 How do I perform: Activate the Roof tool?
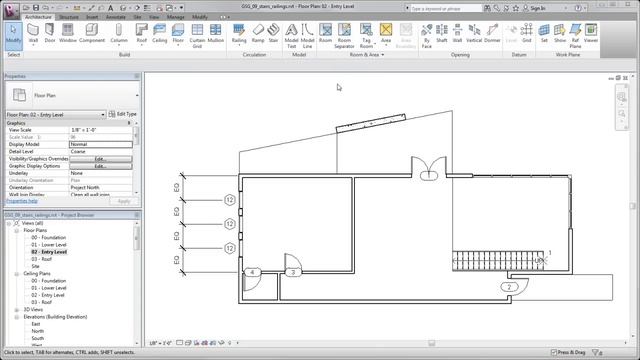141,33
